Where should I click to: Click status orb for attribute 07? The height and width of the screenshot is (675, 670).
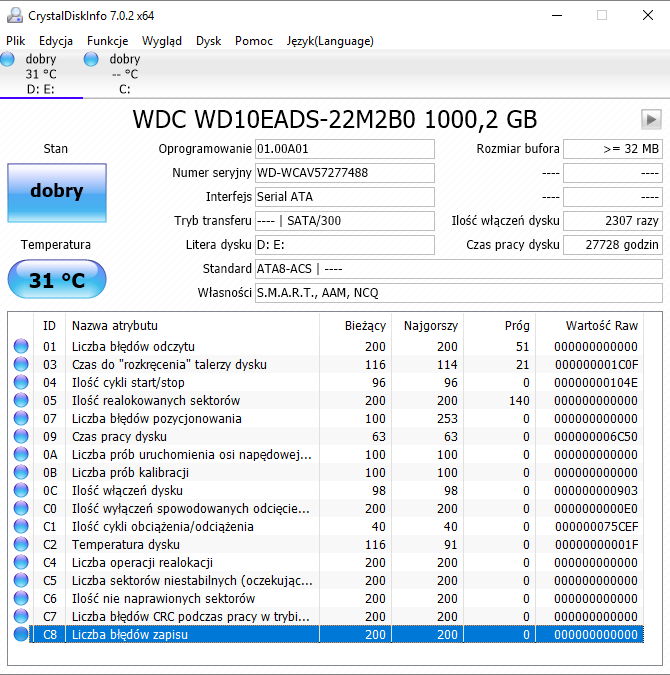21,418
